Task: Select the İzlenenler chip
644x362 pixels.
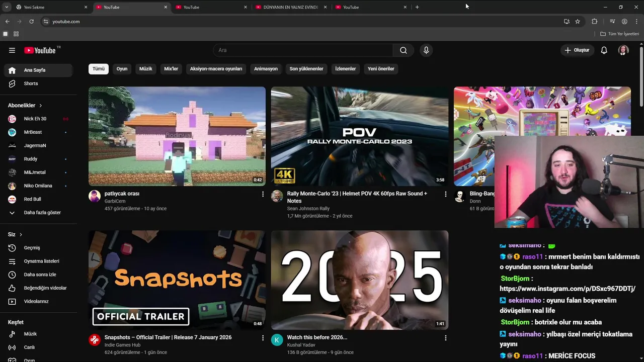Action: point(346,69)
